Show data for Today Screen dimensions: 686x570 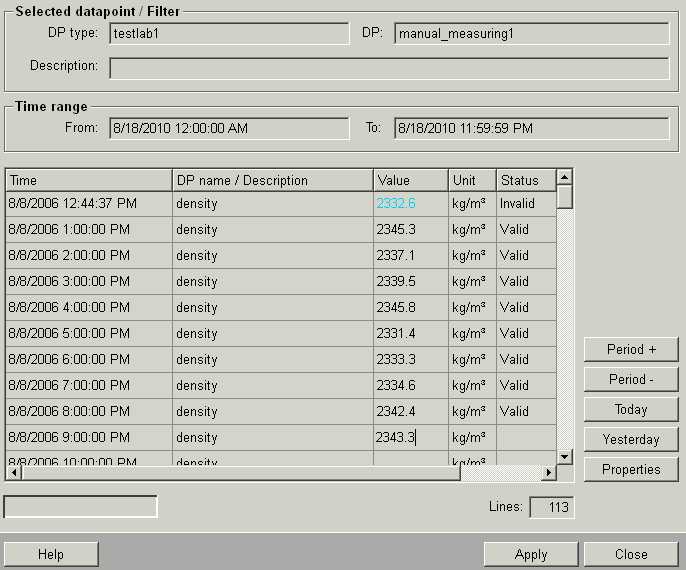(631, 409)
